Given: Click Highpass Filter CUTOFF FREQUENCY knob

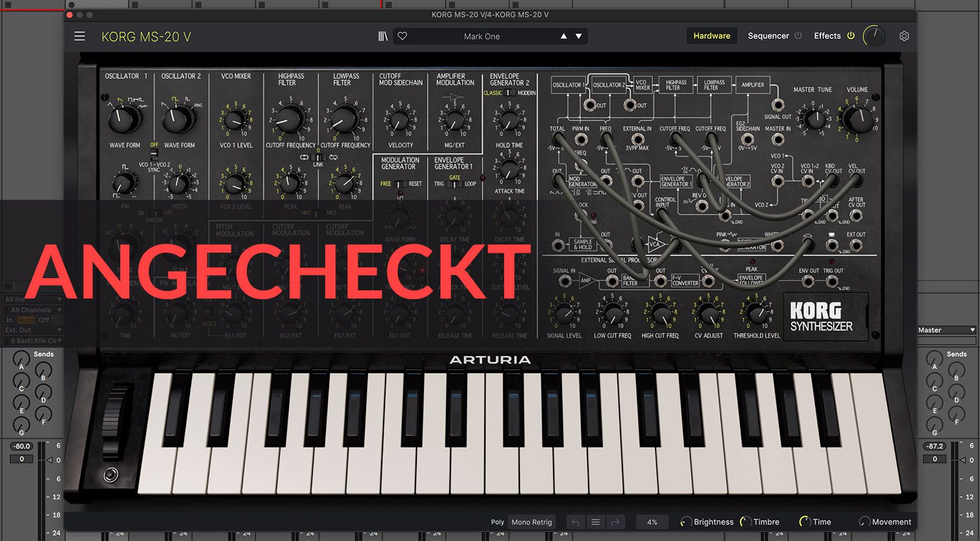Looking at the screenshot, I should click(290, 119).
